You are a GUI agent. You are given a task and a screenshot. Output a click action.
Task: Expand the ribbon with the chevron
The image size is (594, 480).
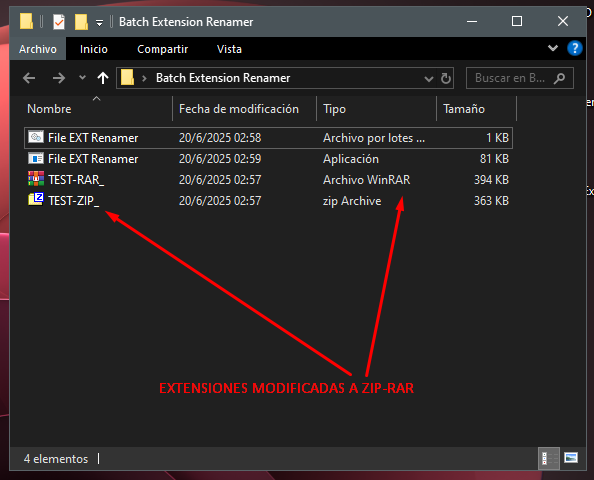click(x=553, y=48)
